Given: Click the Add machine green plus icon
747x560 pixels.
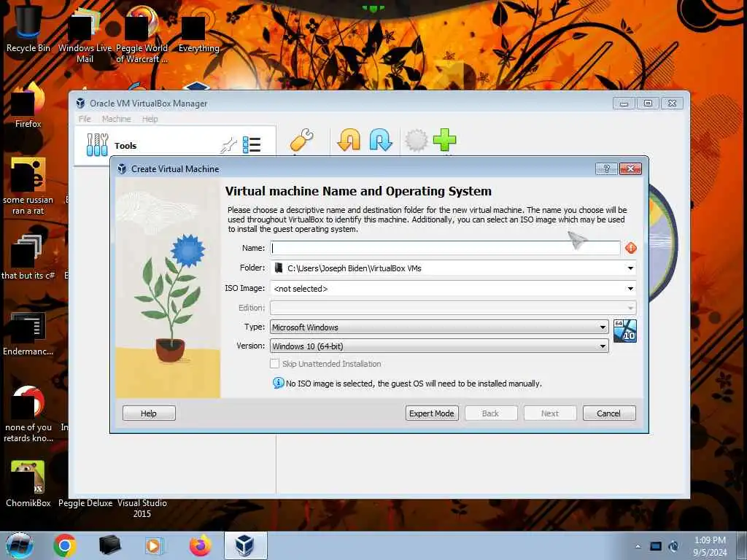Looking at the screenshot, I should pos(444,140).
